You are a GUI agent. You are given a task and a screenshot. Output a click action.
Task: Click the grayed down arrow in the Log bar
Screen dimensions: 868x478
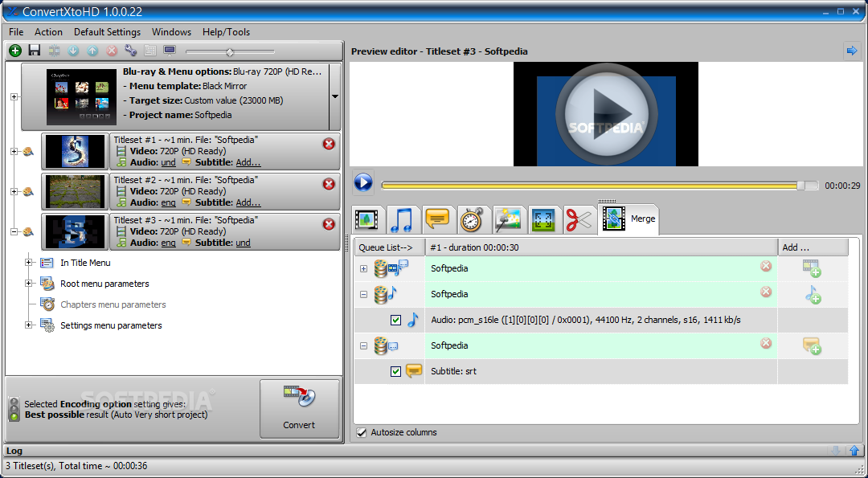(837, 451)
